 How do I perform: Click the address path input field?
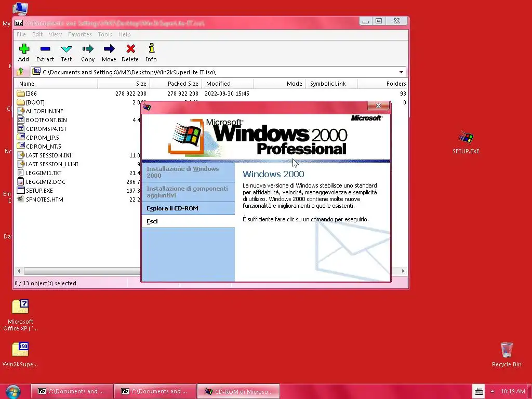(x=219, y=72)
